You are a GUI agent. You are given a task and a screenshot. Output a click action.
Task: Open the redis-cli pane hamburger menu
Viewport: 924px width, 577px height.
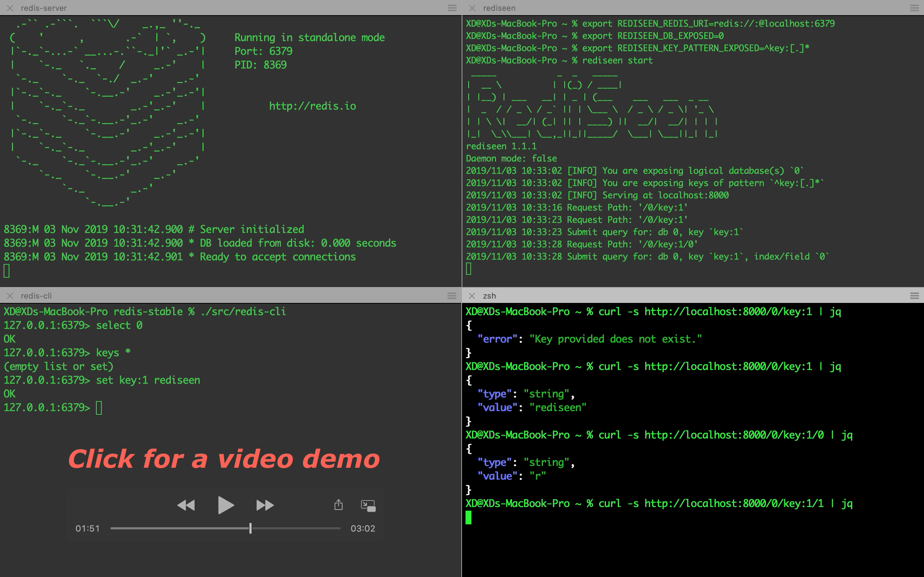[452, 296]
